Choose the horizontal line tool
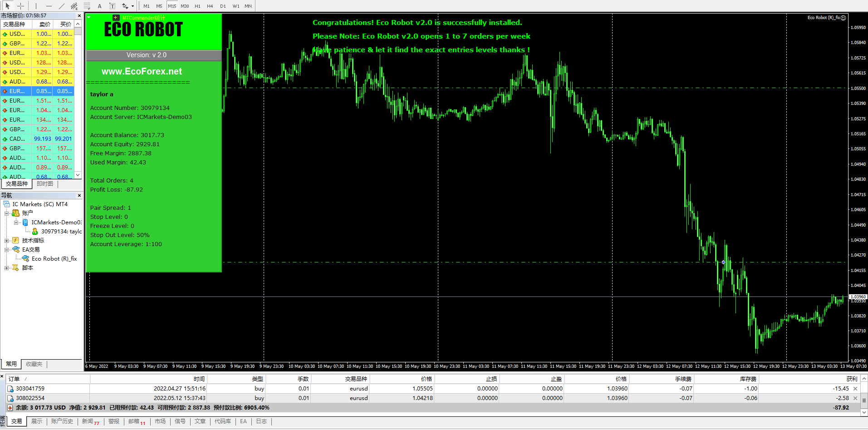Image resolution: width=868 pixels, height=430 pixels. [x=49, y=6]
